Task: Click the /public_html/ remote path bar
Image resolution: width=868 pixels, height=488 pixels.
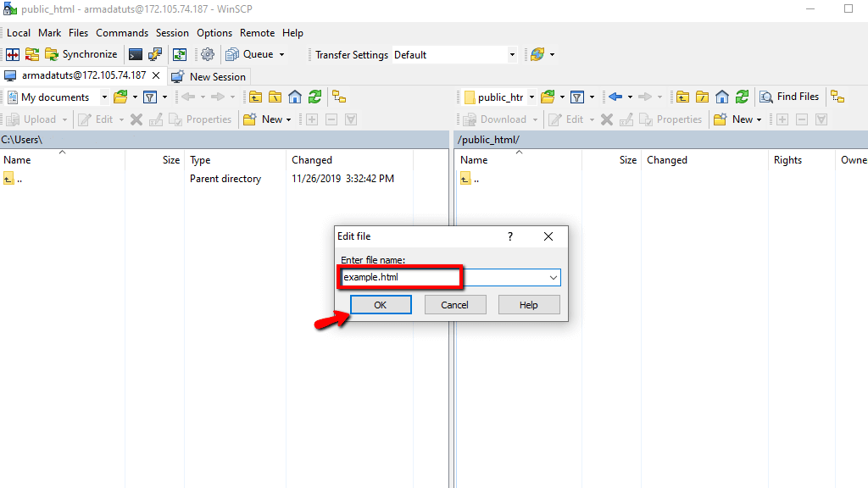Action: coord(661,140)
